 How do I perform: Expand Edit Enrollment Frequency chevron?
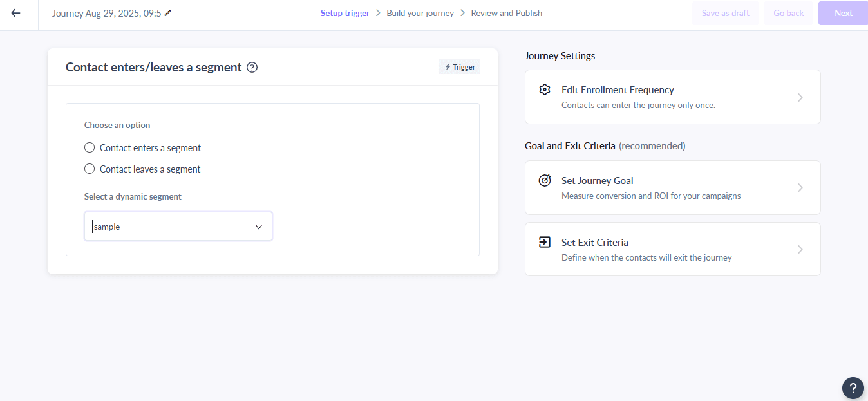(x=800, y=98)
